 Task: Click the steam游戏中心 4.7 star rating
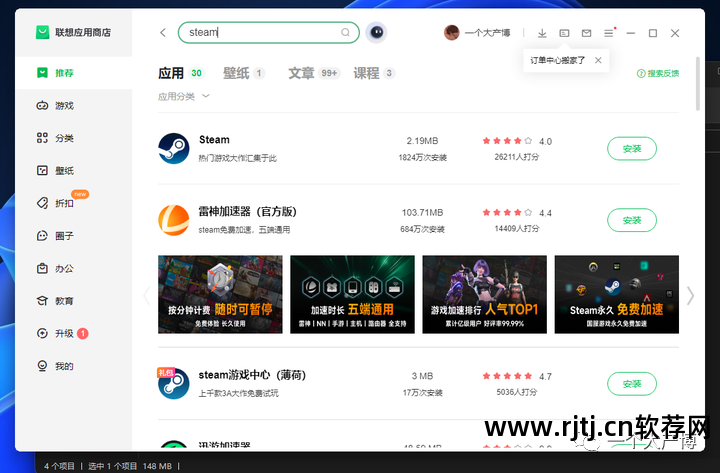pyautogui.click(x=517, y=376)
